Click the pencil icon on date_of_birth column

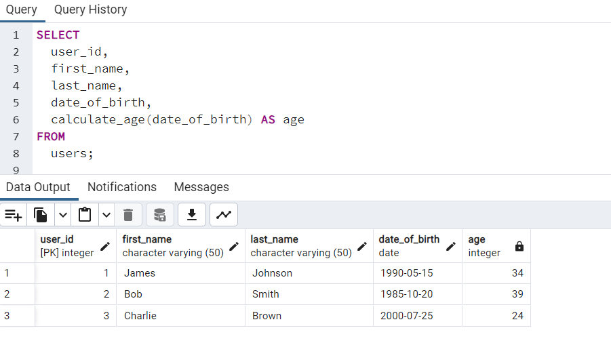click(451, 246)
